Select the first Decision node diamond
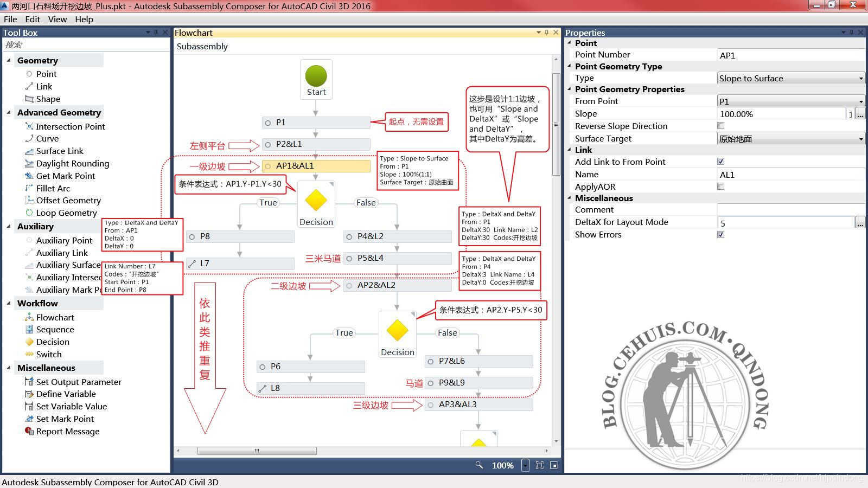This screenshot has height=488, width=868. click(316, 201)
